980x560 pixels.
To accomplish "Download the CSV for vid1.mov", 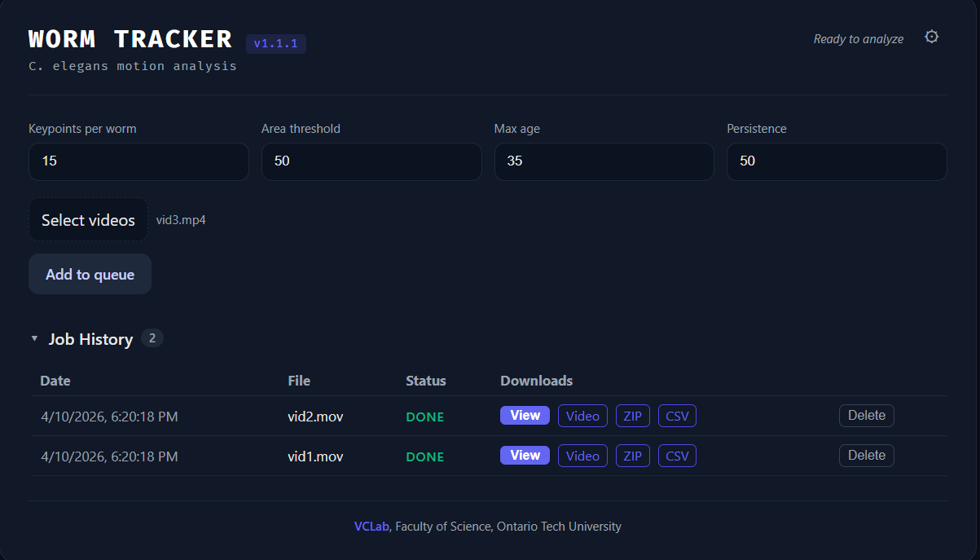I will coord(677,455).
